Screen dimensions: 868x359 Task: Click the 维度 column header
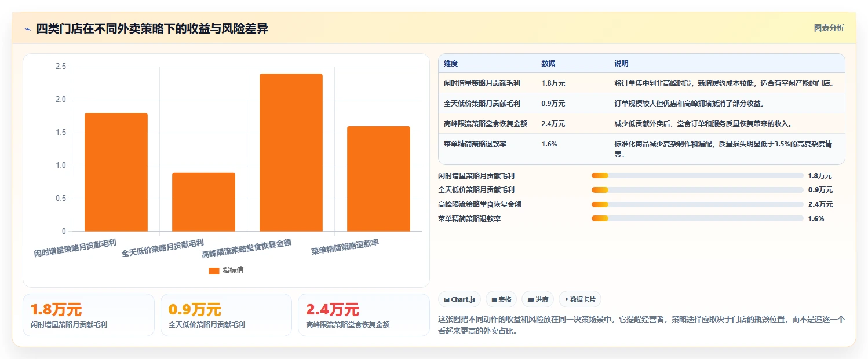click(x=451, y=64)
